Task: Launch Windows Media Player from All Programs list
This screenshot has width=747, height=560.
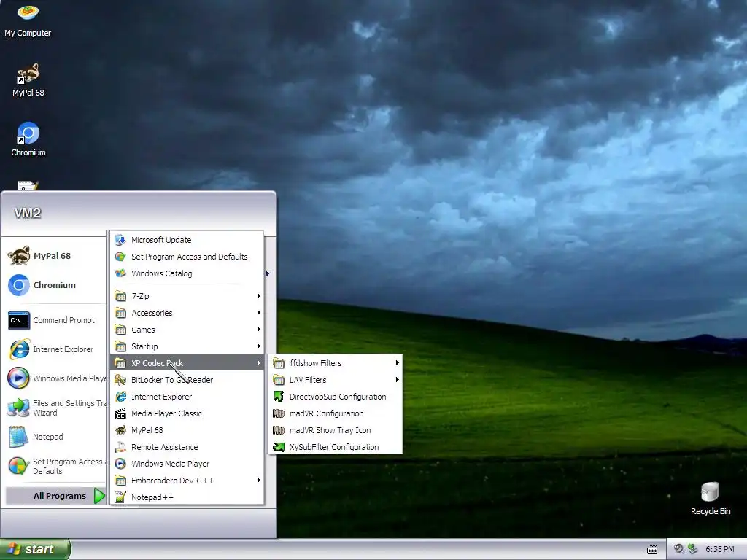Action: coord(187,464)
